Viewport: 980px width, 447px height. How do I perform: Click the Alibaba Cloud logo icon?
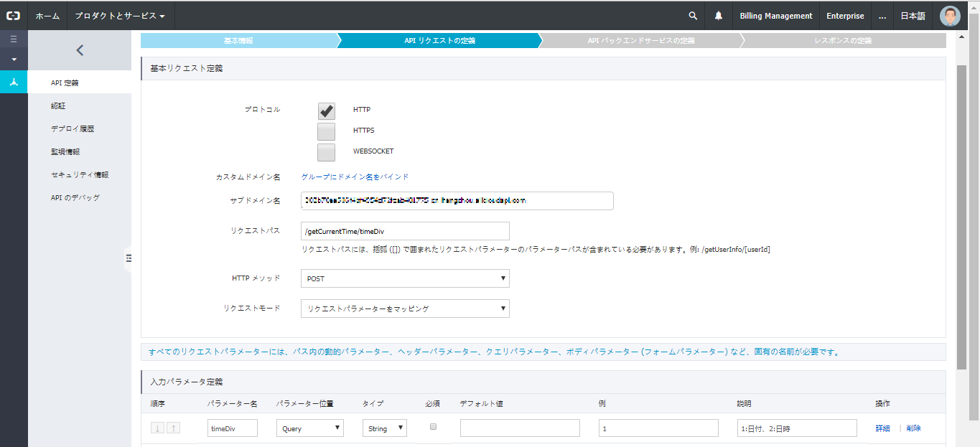click(14, 15)
